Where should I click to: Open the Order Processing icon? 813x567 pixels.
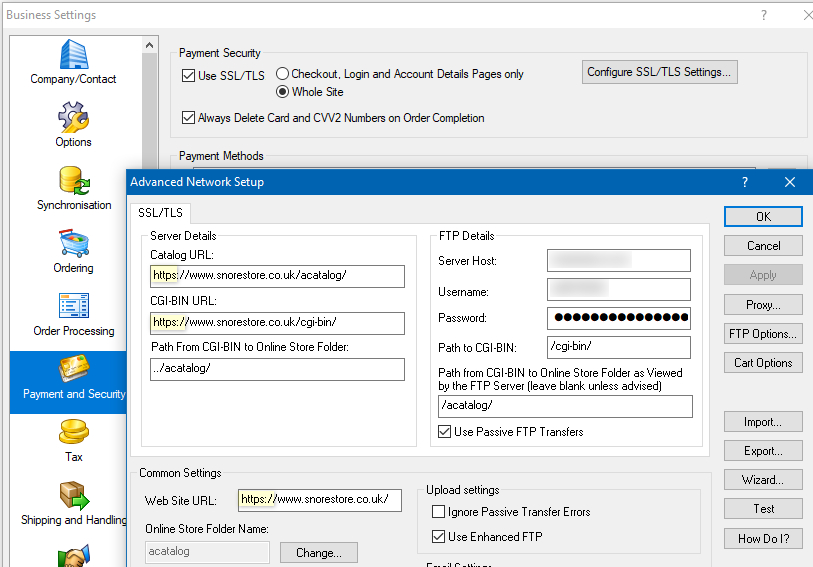(73, 307)
